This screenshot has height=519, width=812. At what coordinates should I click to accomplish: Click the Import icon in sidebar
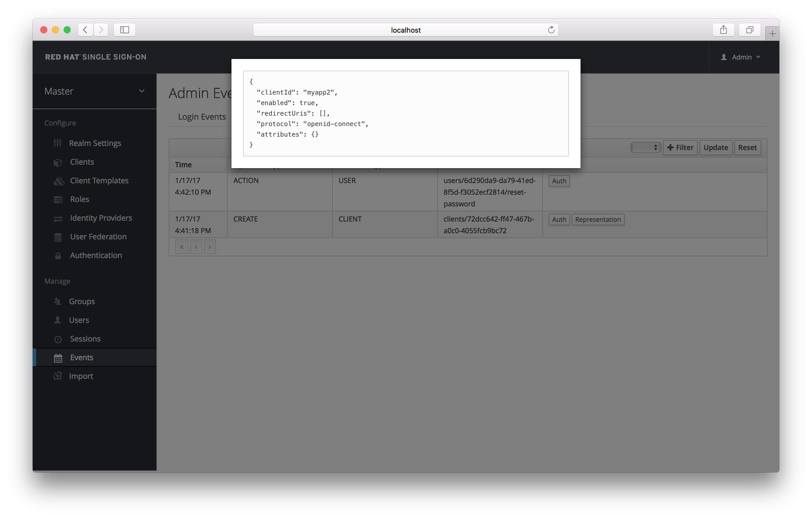click(57, 376)
